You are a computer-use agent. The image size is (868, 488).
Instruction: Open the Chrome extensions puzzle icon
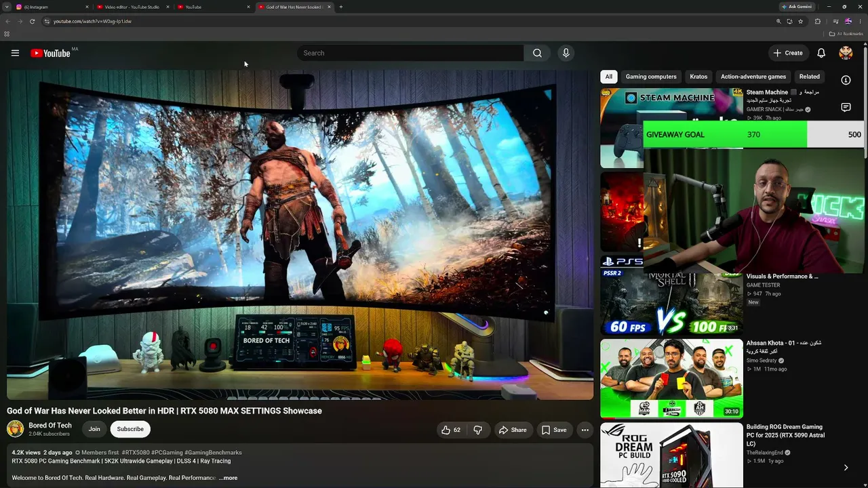817,21
